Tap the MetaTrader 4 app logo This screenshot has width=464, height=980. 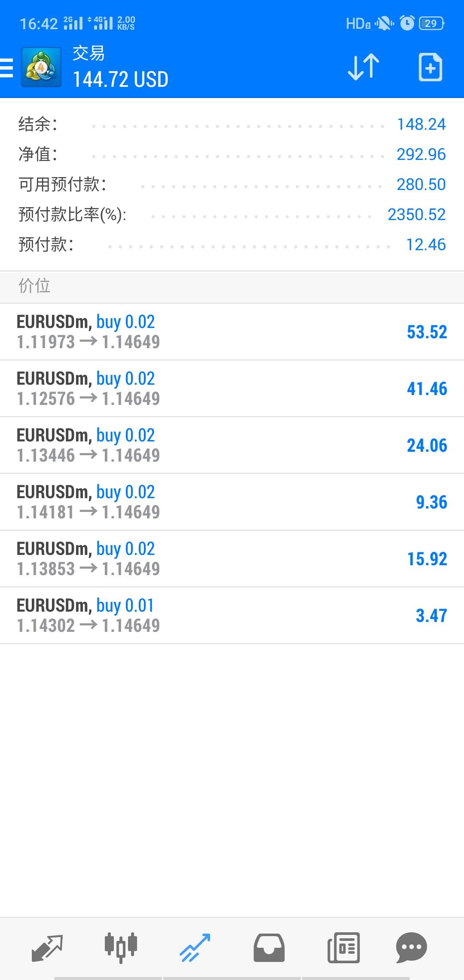(x=41, y=67)
